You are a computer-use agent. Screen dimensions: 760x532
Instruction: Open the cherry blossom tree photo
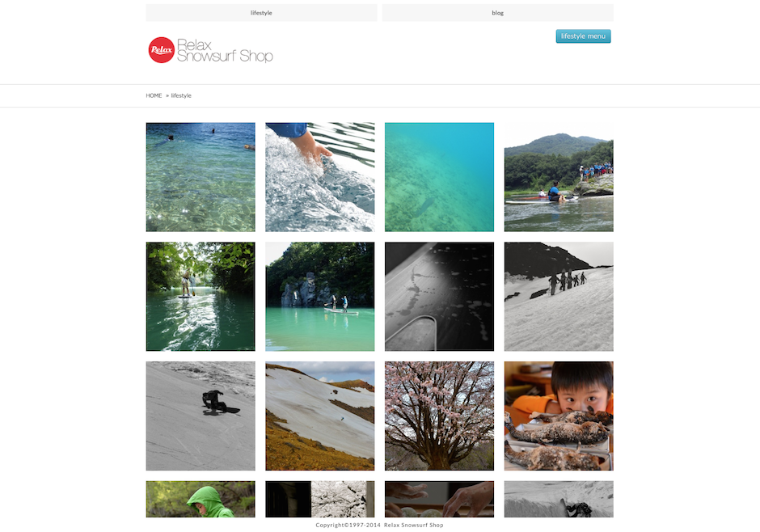pyautogui.click(x=439, y=416)
